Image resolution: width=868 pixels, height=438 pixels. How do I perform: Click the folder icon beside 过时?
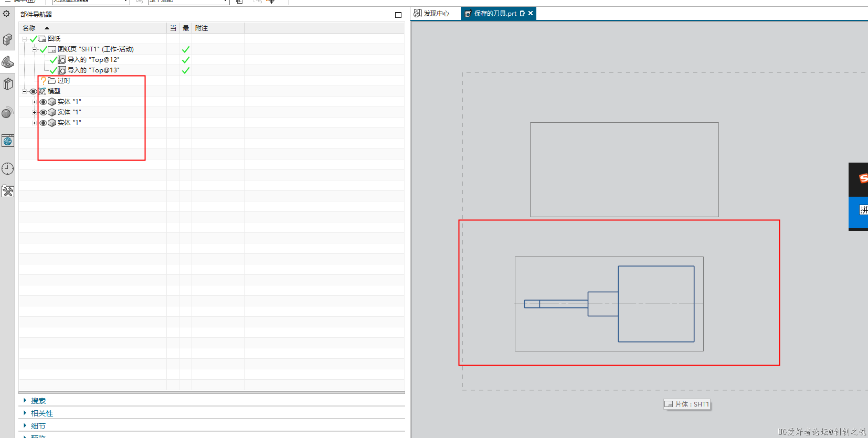click(x=52, y=81)
